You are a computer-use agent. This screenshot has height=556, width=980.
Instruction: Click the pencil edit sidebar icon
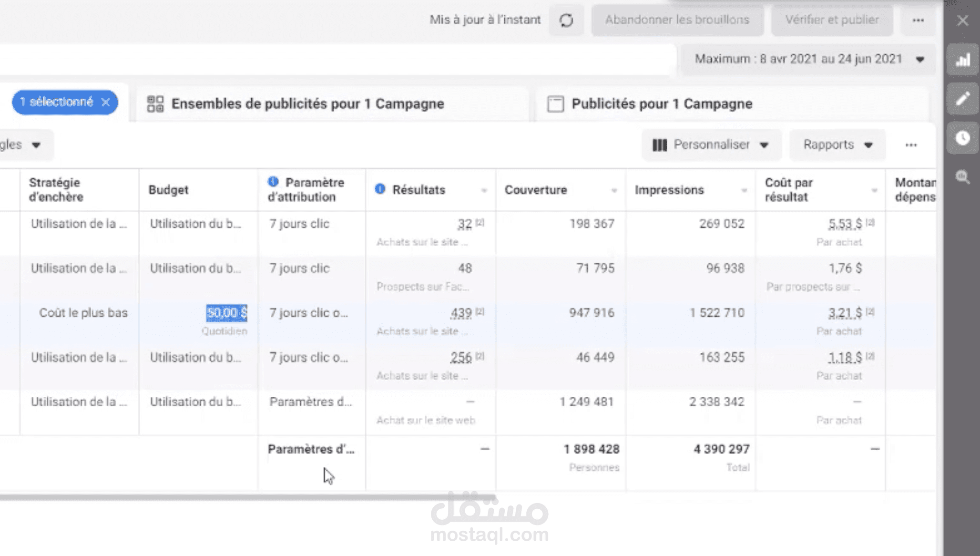tap(963, 99)
